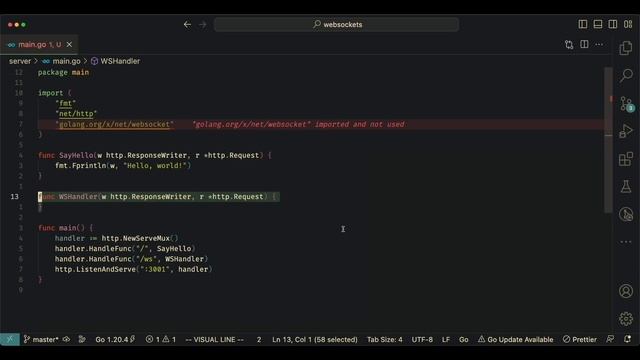Open the Explorer view in the activity bar
The image size is (640, 360).
pos(626,48)
